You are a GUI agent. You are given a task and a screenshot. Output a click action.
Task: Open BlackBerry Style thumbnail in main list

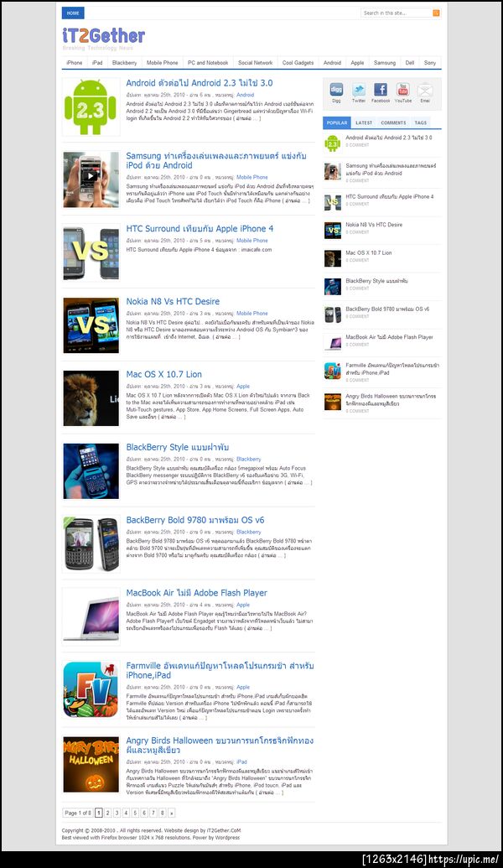91,471
